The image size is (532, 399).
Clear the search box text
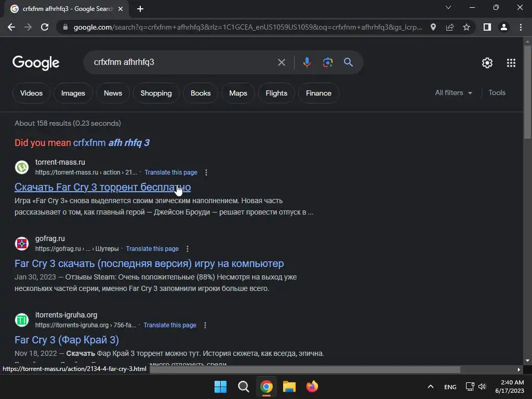click(281, 62)
